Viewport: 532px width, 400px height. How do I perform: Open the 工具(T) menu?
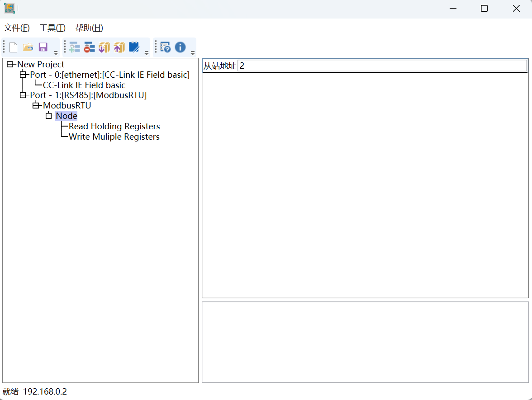tap(52, 28)
